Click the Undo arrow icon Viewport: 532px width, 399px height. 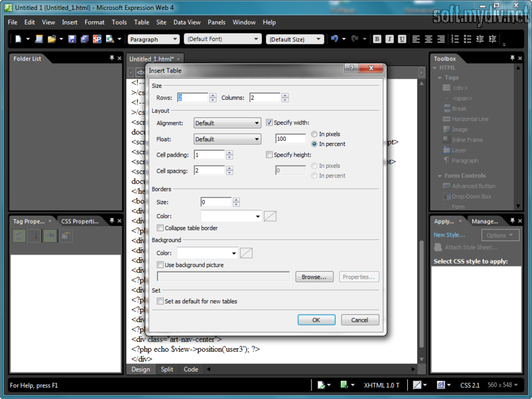point(335,39)
